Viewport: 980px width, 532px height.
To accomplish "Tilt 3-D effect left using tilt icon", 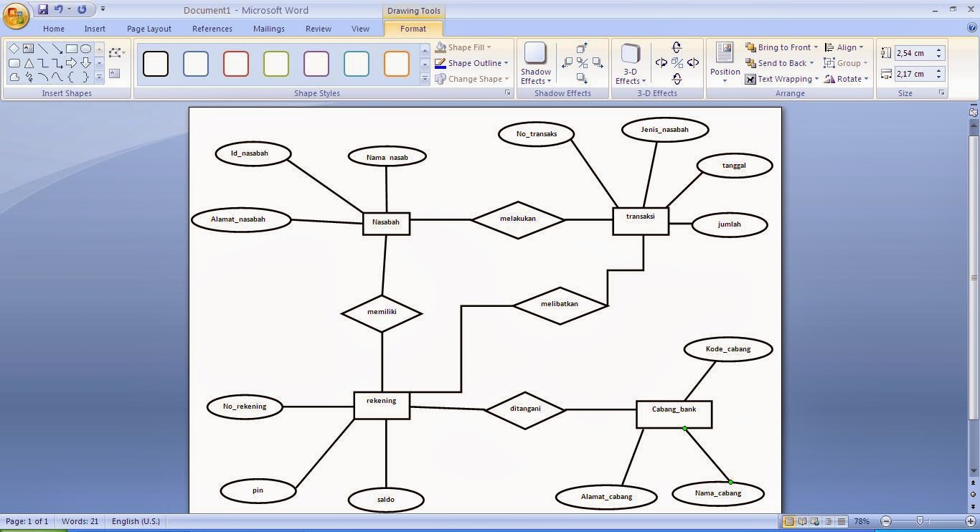I will tap(661, 62).
